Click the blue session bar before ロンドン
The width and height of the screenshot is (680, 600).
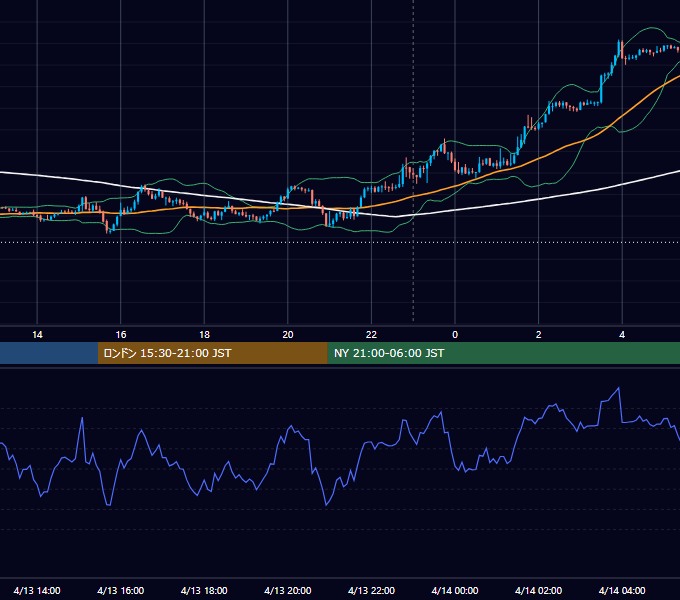click(49, 353)
